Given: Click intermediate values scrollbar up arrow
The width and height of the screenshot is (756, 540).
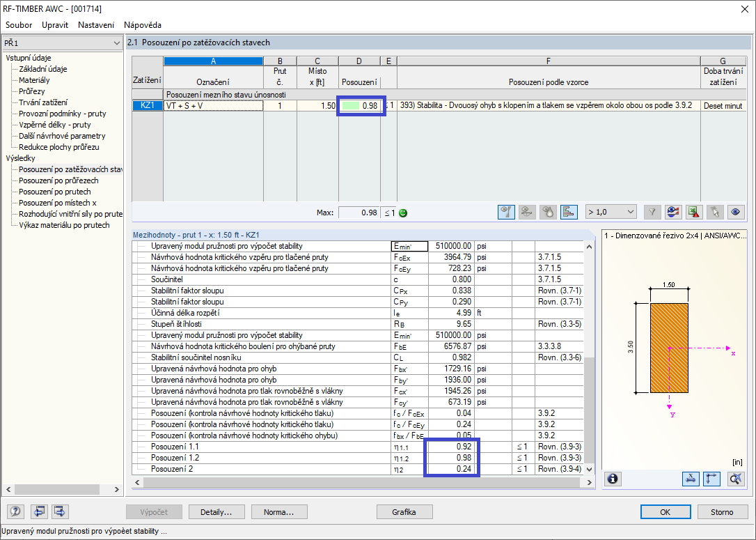Looking at the screenshot, I should point(589,247).
